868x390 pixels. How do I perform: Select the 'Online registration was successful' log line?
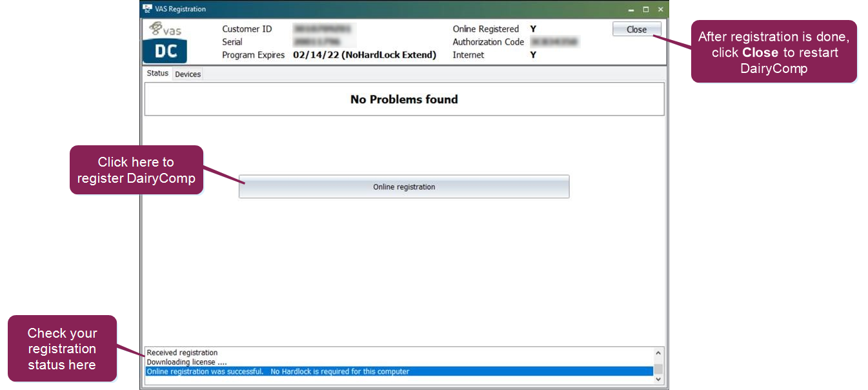click(399, 371)
